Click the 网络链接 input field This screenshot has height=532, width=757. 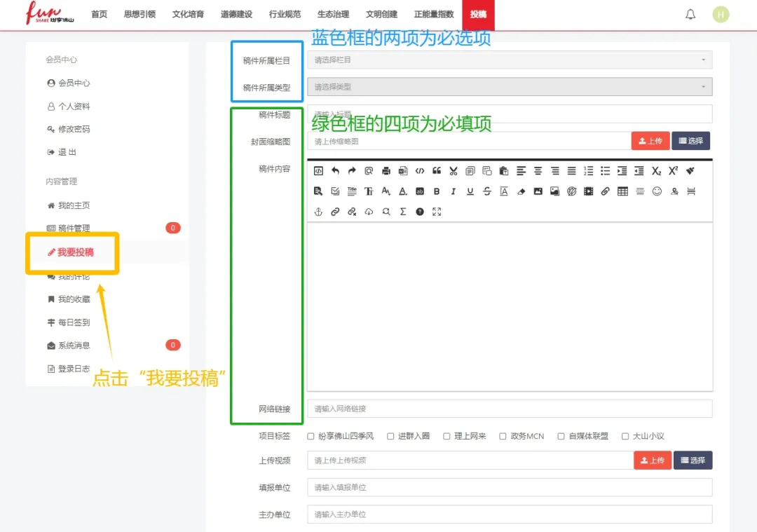point(510,409)
